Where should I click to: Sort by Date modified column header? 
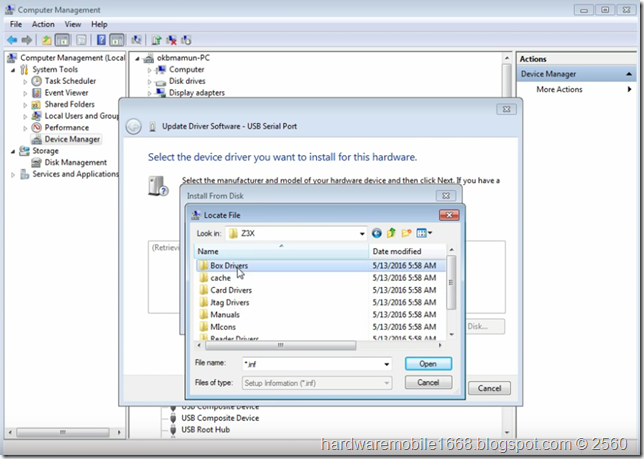coord(407,251)
